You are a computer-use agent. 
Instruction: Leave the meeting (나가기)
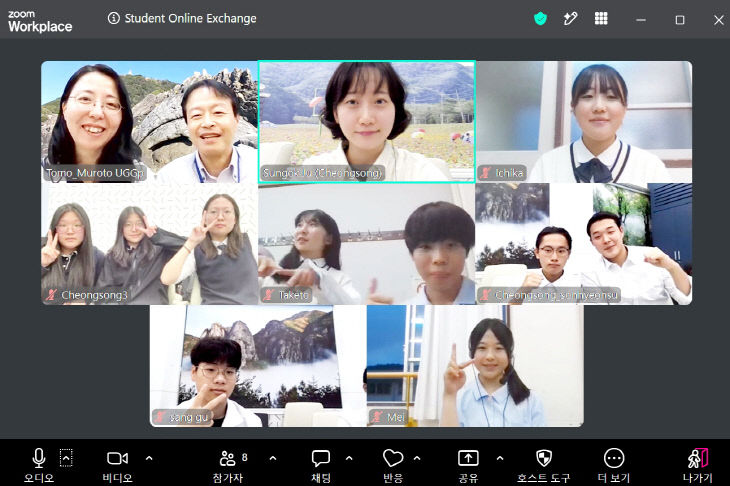[697, 465]
